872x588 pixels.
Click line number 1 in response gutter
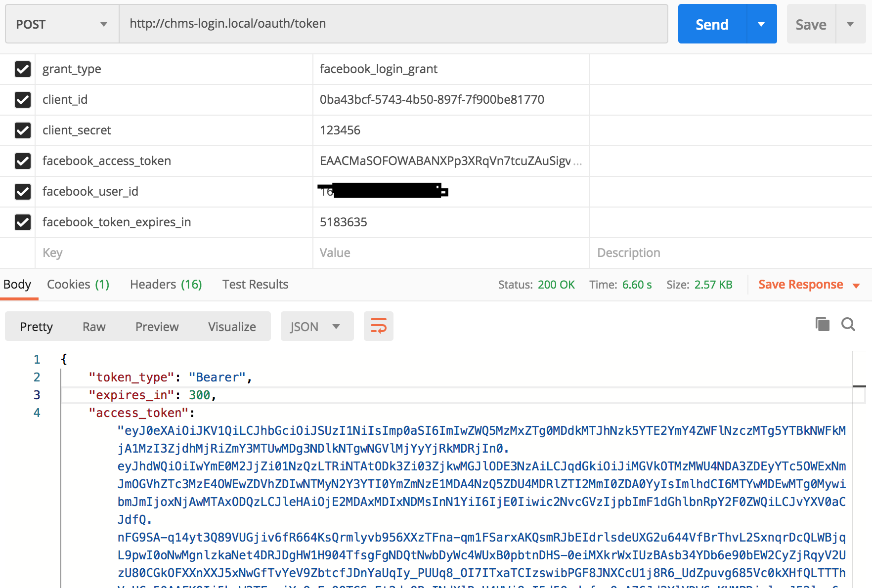click(37, 359)
